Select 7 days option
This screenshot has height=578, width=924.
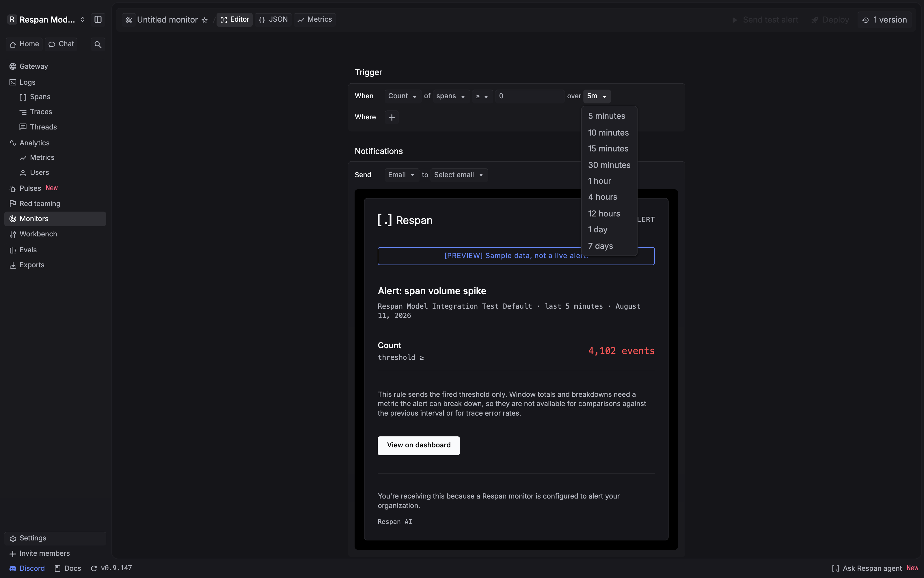tap(609, 246)
